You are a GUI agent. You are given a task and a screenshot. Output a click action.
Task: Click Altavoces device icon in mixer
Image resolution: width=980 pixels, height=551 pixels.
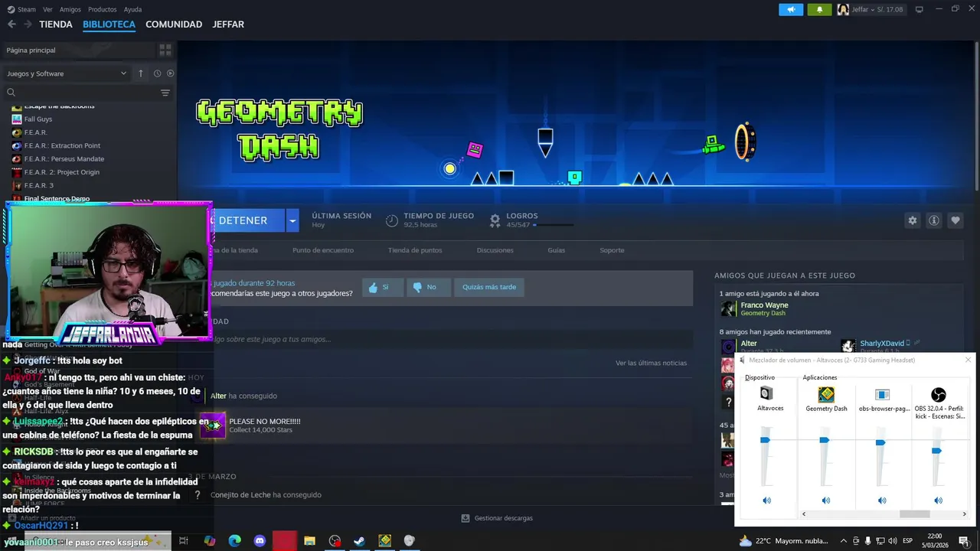point(766,393)
